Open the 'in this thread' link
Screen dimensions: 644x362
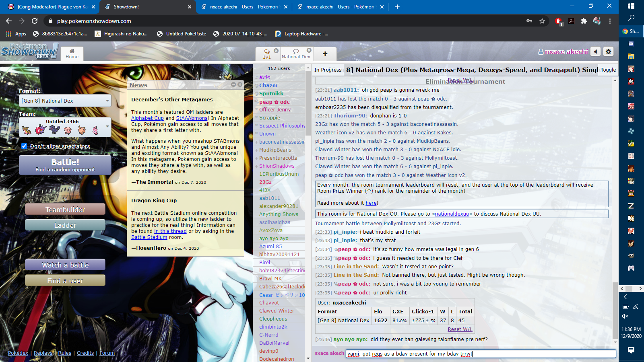pos(170,231)
